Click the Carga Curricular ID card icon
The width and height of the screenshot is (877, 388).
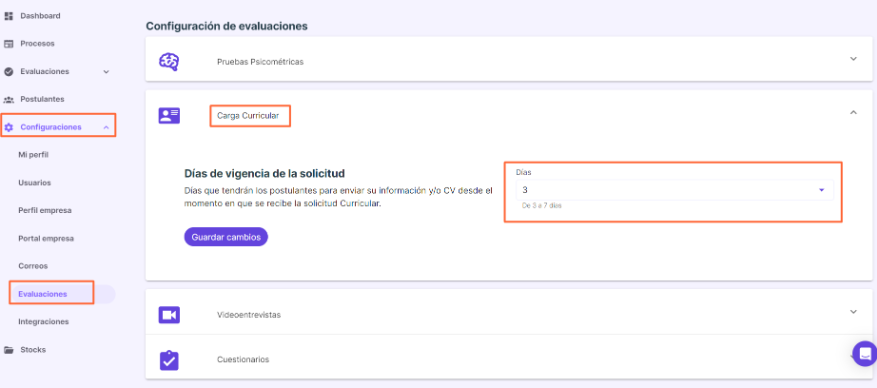coord(169,116)
